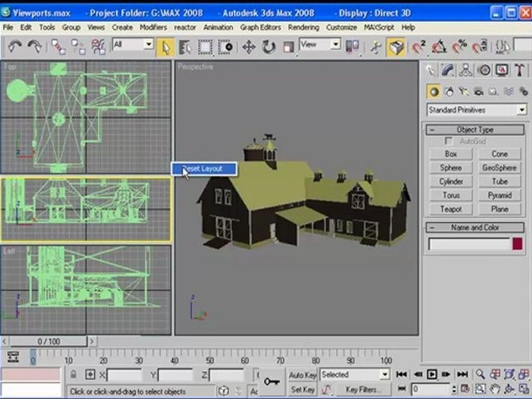Click the Select Object arrow tool

(x=166, y=47)
